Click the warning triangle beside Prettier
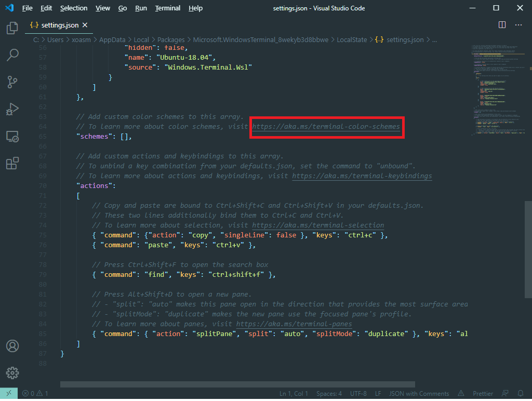The width and height of the screenshot is (532, 401). pos(461,394)
